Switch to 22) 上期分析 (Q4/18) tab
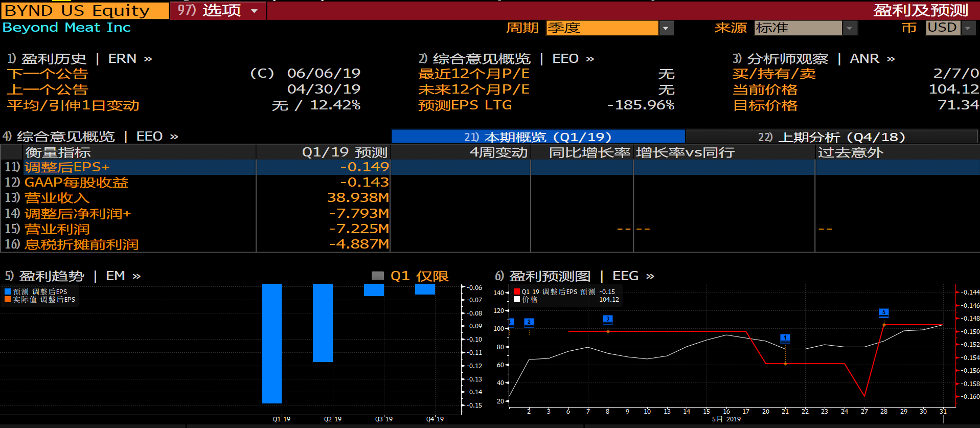Viewport: 980px width, 428px height. click(x=831, y=137)
